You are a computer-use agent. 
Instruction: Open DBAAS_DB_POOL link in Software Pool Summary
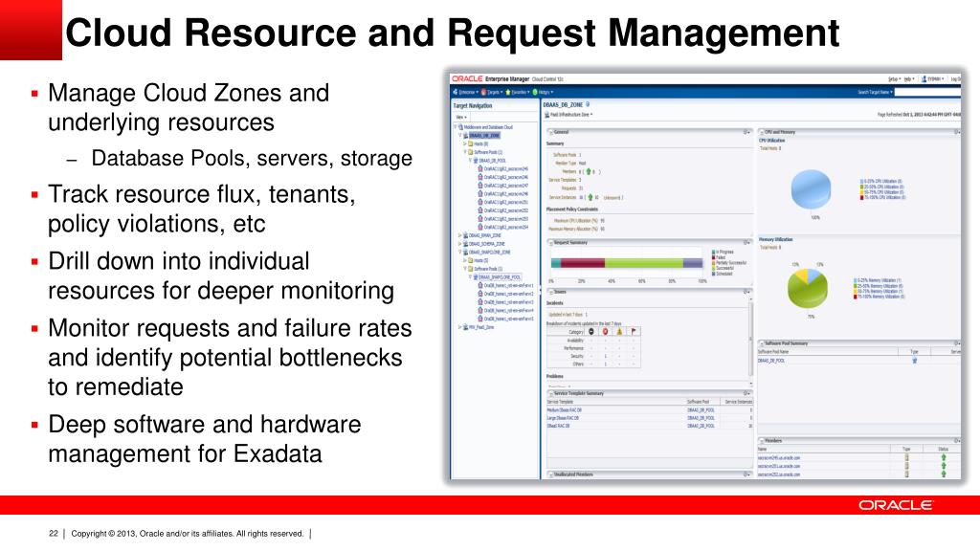[771, 361]
